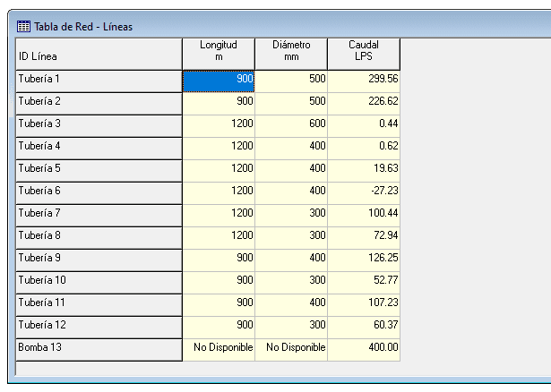Click the Caudal value 126.25
The image size is (551, 392).
364,259
